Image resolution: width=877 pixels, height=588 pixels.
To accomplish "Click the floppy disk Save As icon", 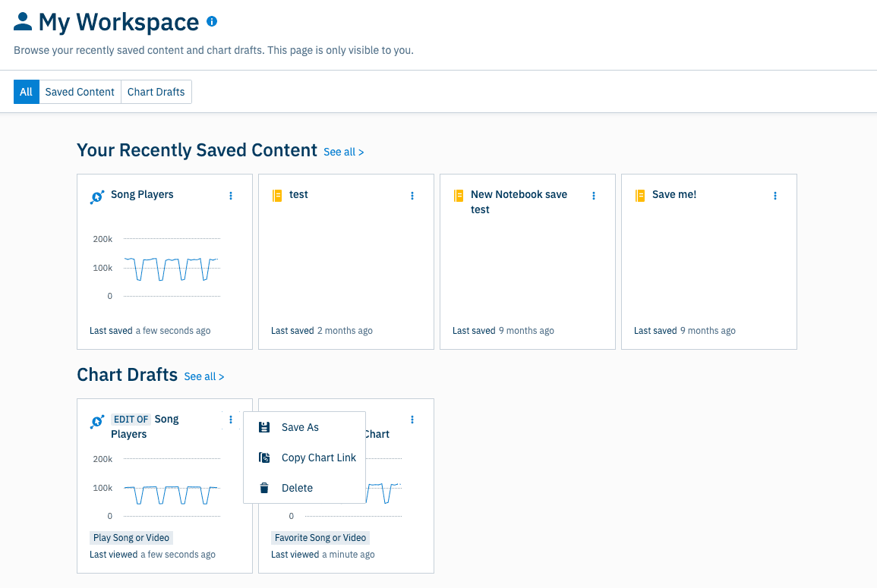I will tap(264, 427).
